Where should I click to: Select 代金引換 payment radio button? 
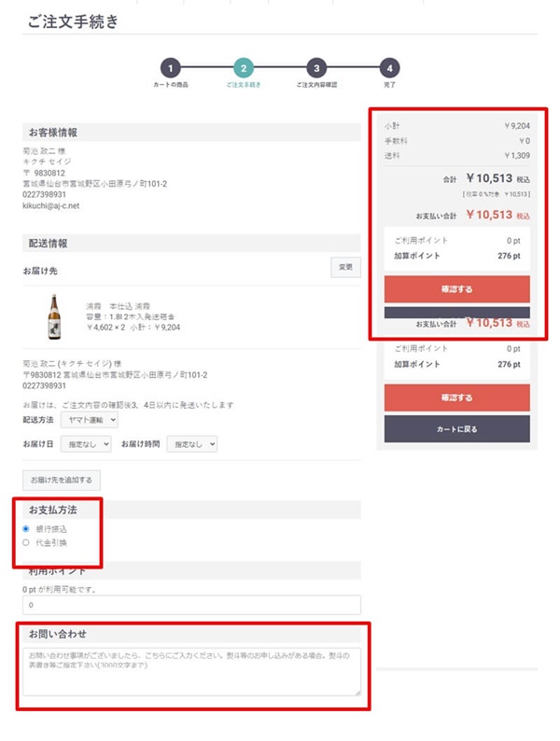coord(26,542)
